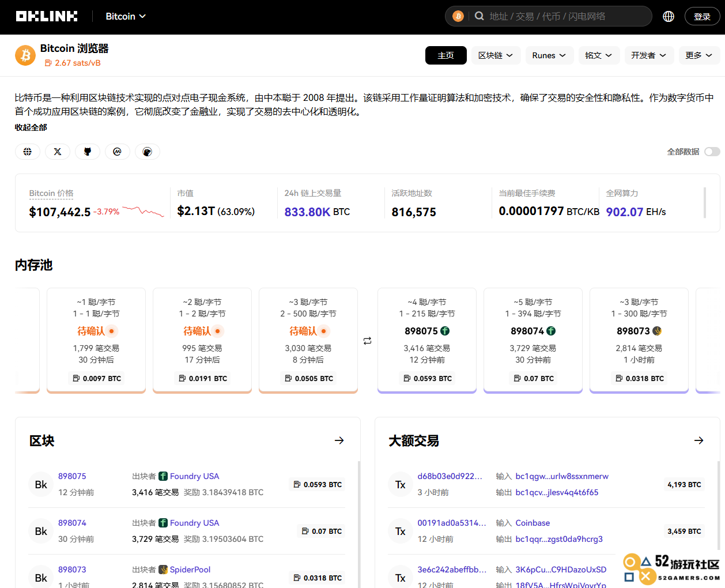
Task: Click the search magnifier icon
Action: pyautogui.click(x=479, y=16)
